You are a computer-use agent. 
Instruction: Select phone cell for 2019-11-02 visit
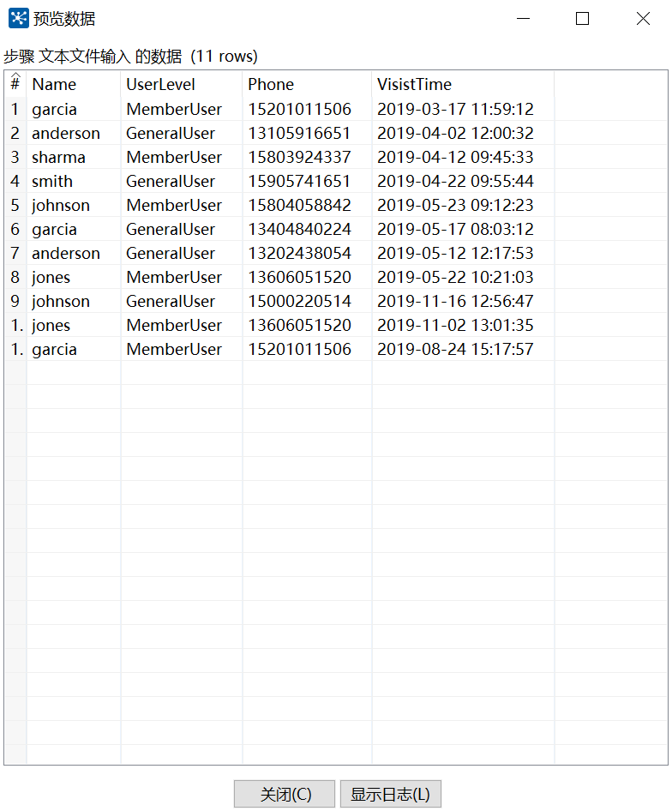pos(308,325)
